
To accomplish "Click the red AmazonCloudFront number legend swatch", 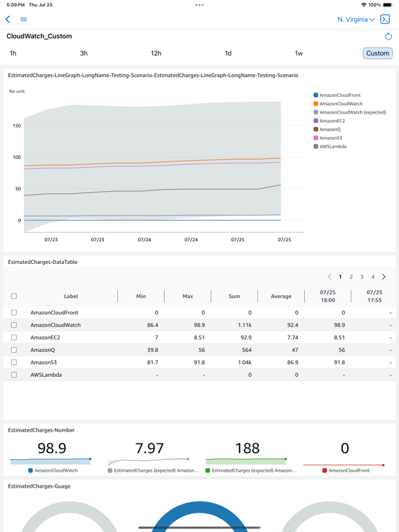I will pos(324,470).
